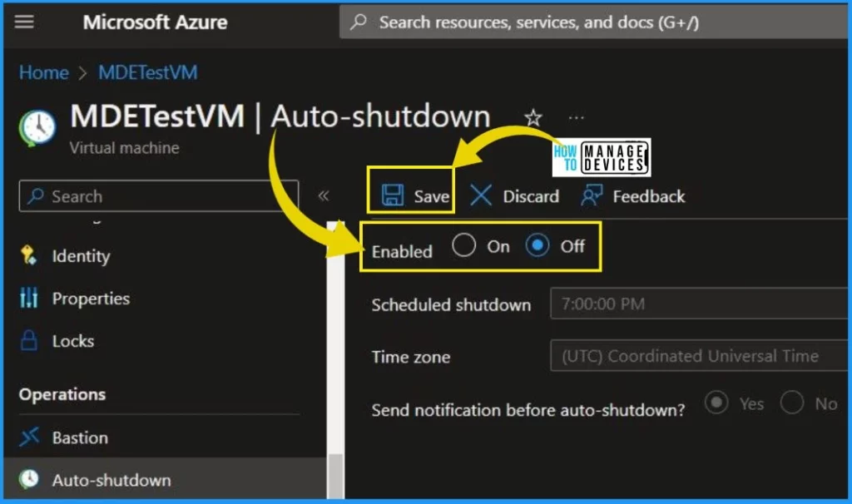This screenshot has width=852, height=504.
Task: Open the Feedback pane
Action: (x=633, y=196)
